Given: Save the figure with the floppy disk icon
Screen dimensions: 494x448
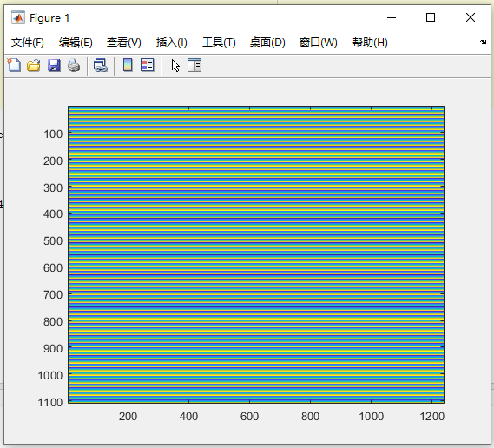Looking at the screenshot, I should pyautogui.click(x=54, y=65).
